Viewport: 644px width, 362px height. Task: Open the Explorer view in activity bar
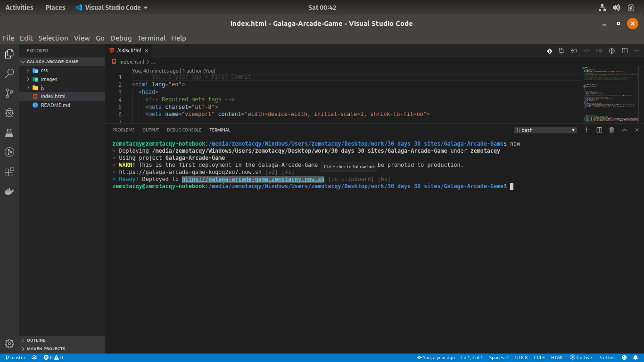9,54
